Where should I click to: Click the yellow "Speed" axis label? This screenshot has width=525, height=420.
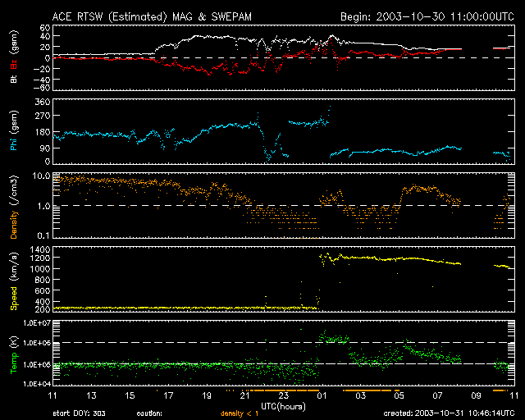click(14, 299)
